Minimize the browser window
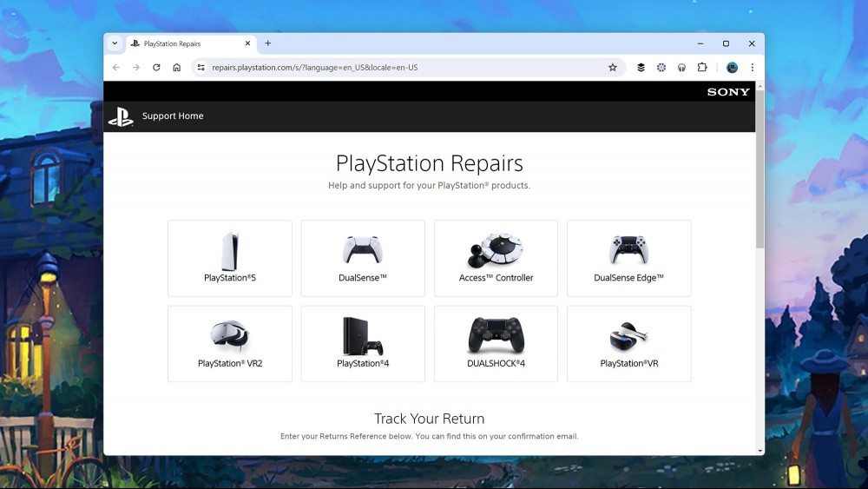Image resolution: width=868 pixels, height=489 pixels. click(x=700, y=43)
